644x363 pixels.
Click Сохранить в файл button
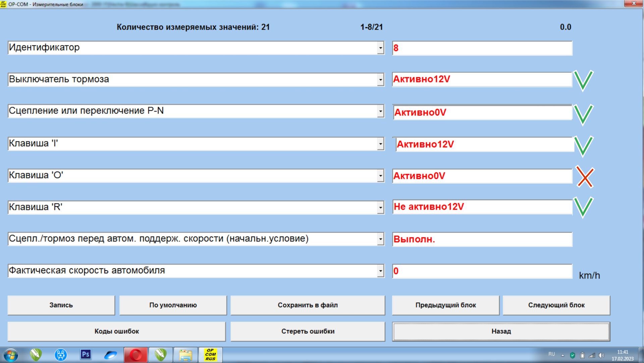pos(308,305)
